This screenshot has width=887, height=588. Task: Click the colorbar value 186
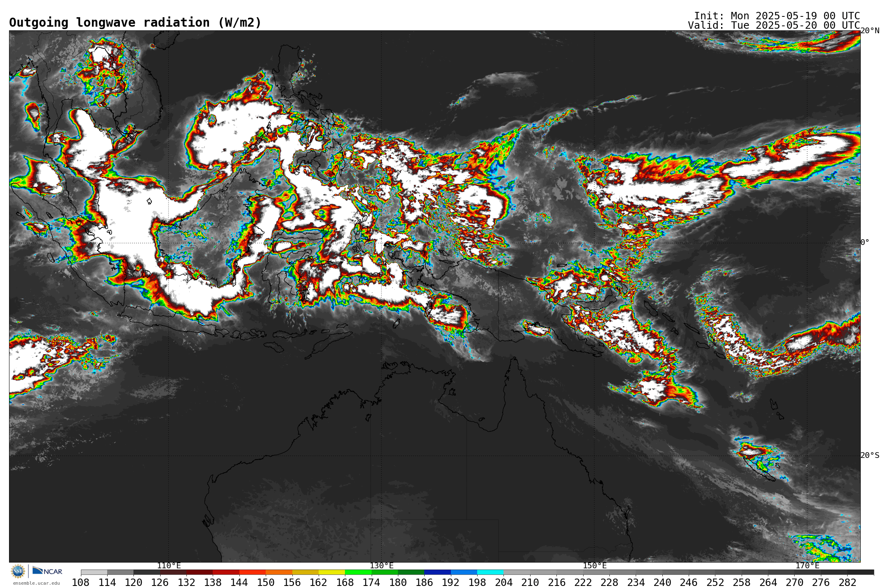click(424, 582)
